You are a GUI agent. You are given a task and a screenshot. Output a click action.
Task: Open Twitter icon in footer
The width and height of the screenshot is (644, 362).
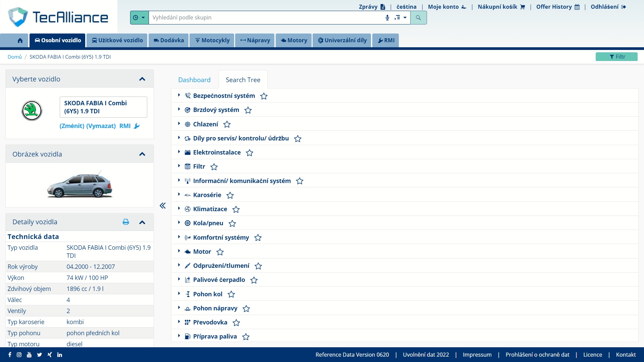point(40,355)
